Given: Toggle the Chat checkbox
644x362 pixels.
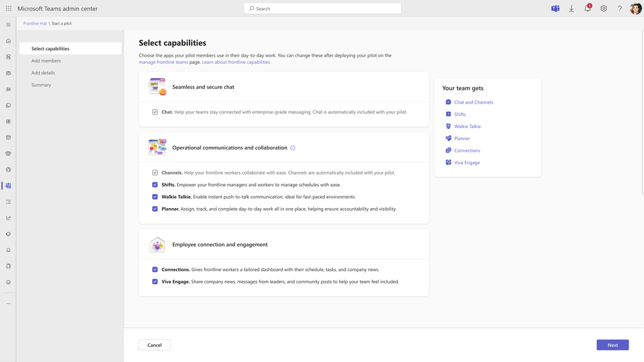Looking at the screenshot, I should tap(155, 112).
